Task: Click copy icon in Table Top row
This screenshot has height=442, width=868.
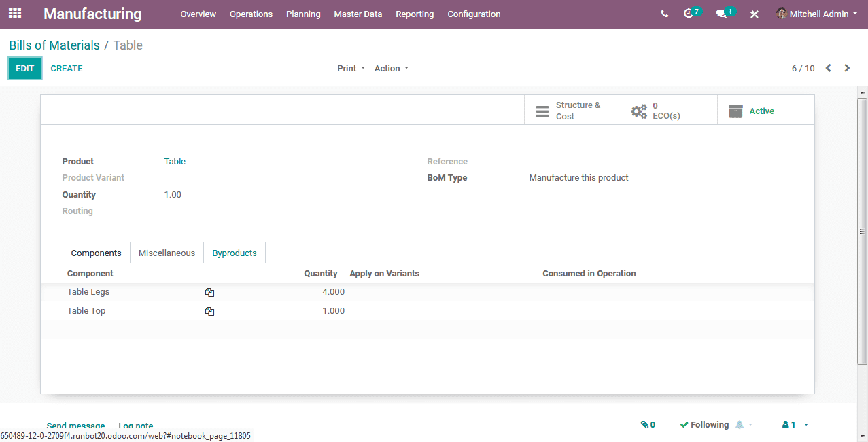Action: 209,311
